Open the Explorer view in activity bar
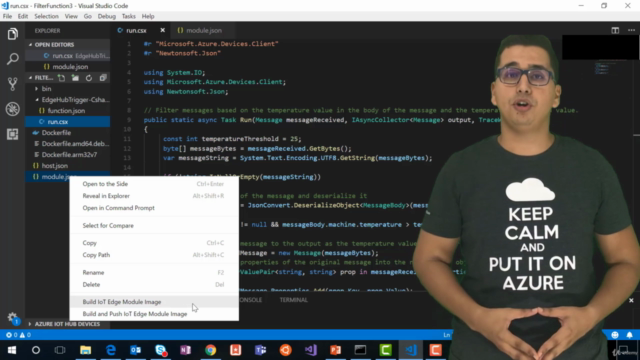Screen dimensions: 640x360 (13, 34)
